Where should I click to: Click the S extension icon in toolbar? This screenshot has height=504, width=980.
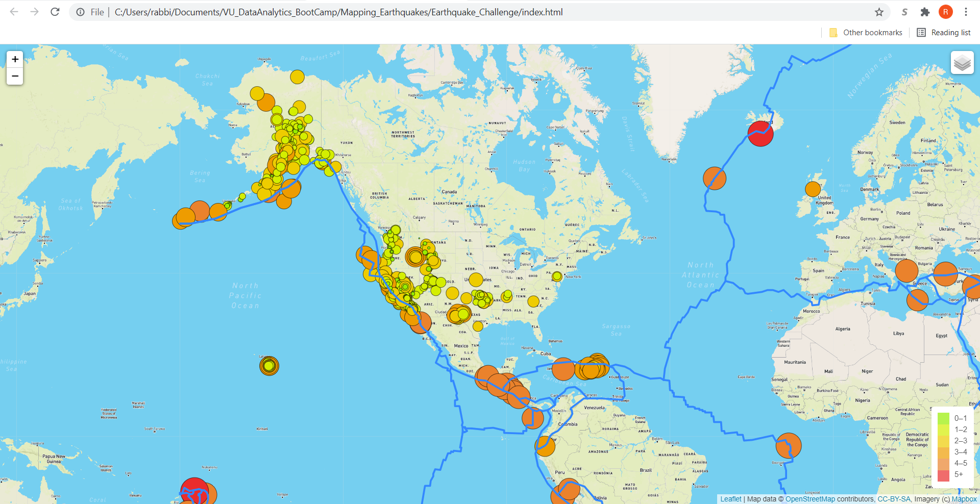(904, 12)
